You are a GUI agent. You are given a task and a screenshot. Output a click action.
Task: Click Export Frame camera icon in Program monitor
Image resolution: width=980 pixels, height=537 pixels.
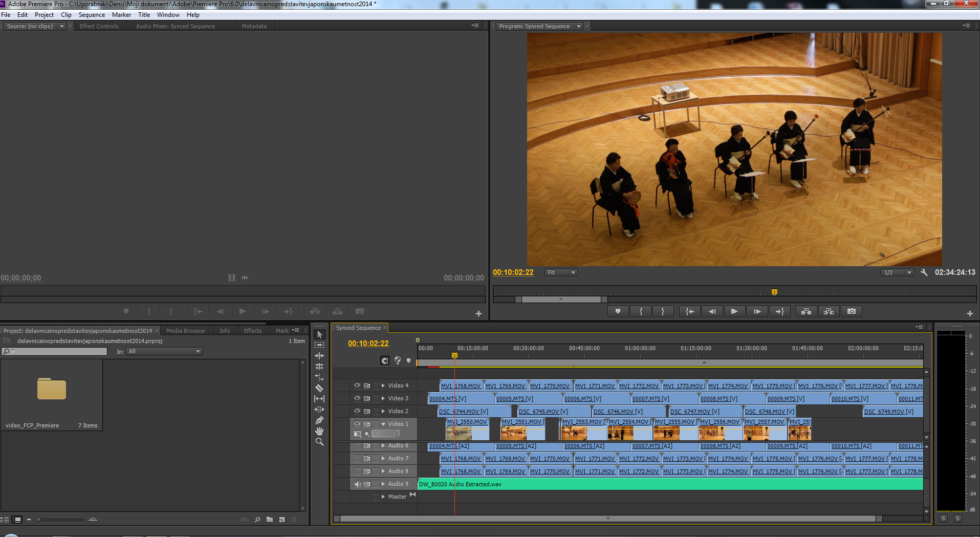click(x=852, y=311)
